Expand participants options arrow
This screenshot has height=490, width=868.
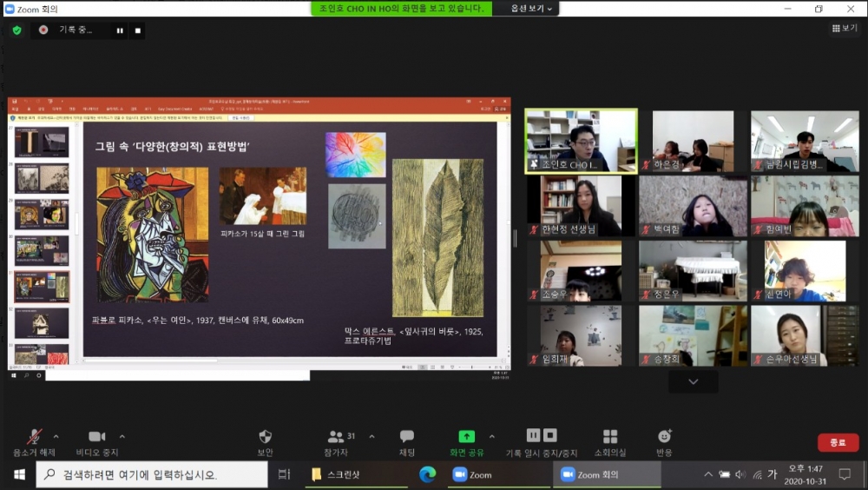point(372,437)
